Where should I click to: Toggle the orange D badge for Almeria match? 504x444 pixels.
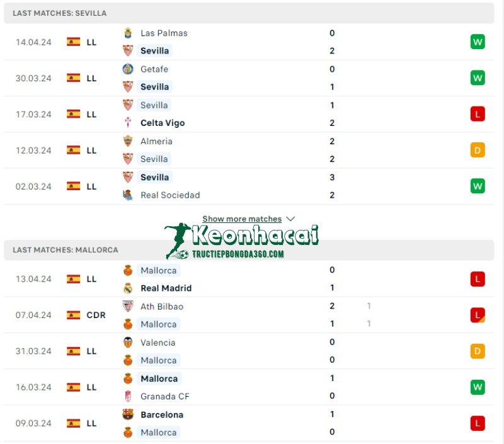point(478,150)
